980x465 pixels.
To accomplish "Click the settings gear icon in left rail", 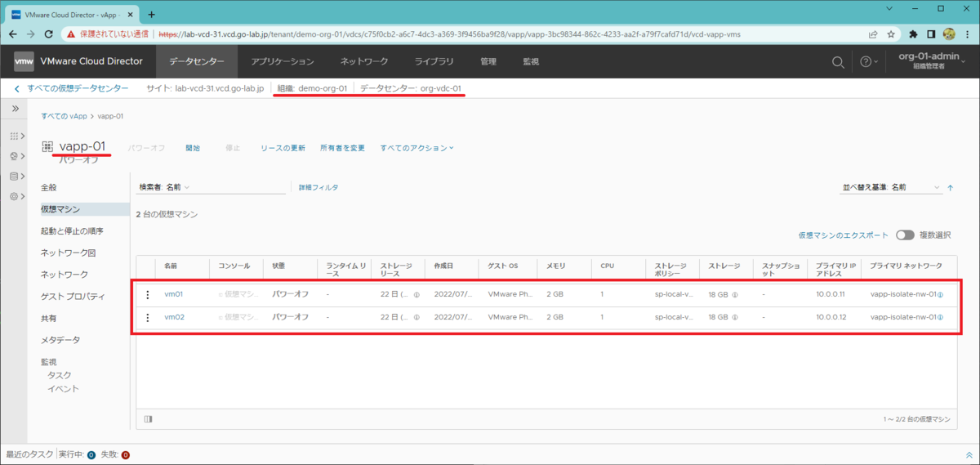I will [x=14, y=197].
